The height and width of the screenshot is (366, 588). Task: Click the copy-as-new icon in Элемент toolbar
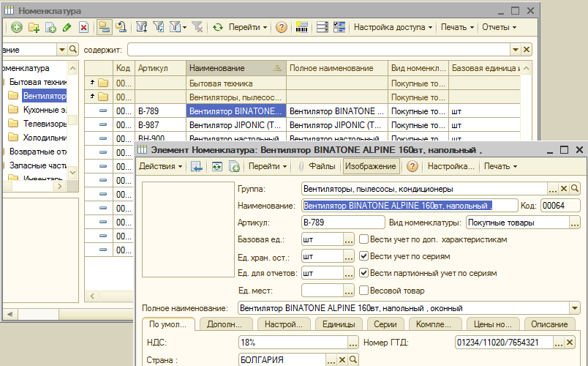click(234, 166)
